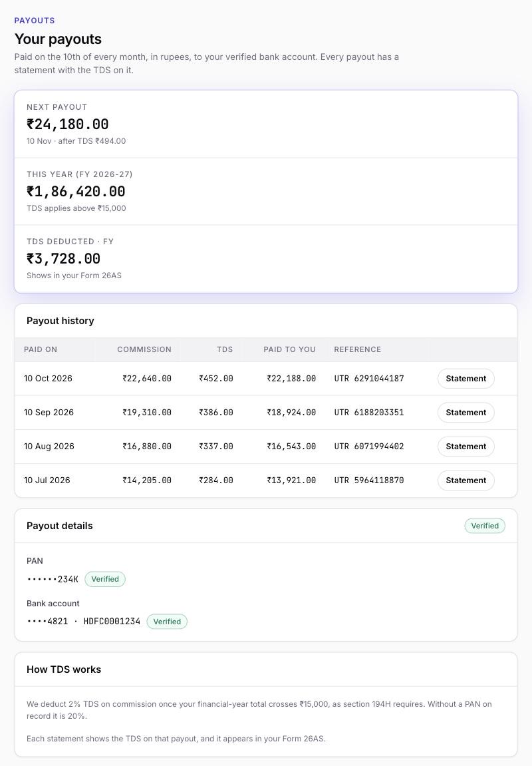Screen dimensions: 532x766
Task: Open the statement for 10 Jul 2026
Action: pyautogui.click(x=465, y=480)
